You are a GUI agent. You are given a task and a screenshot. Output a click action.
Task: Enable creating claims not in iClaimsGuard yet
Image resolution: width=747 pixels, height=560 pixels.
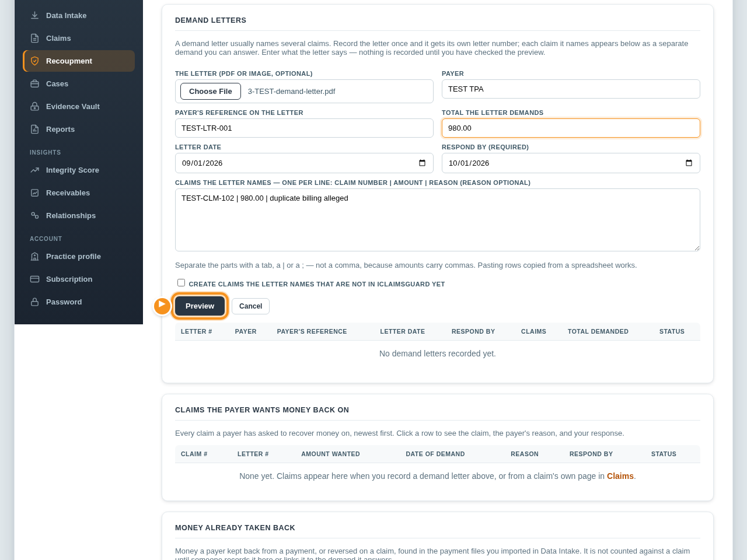click(x=181, y=283)
